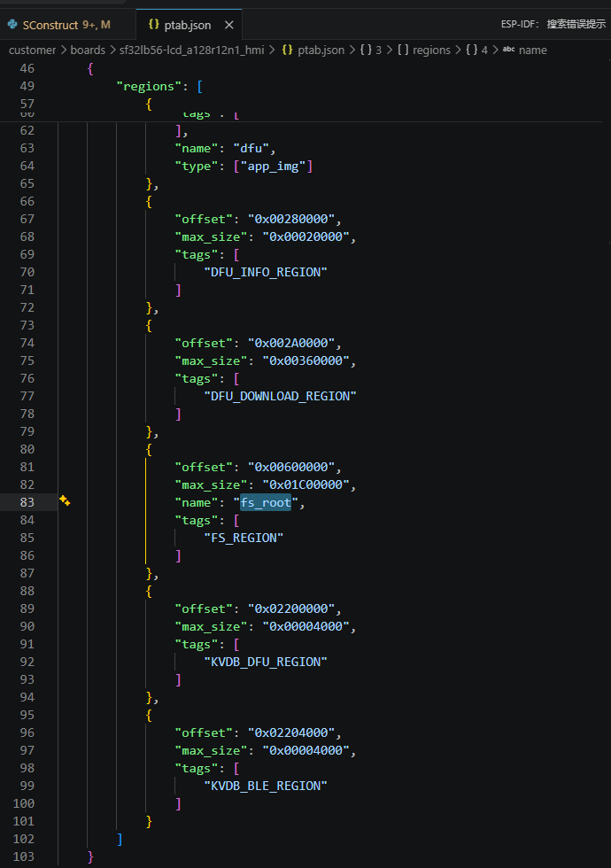The image size is (611, 868).
Task: Open the regions breadcrumb symbol list
Action: click(x=431, y=50)
